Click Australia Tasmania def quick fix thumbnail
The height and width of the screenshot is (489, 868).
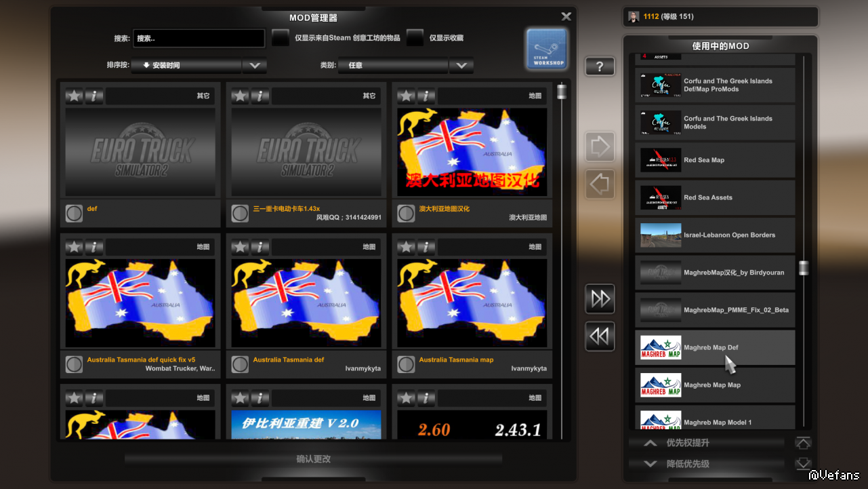140,303
